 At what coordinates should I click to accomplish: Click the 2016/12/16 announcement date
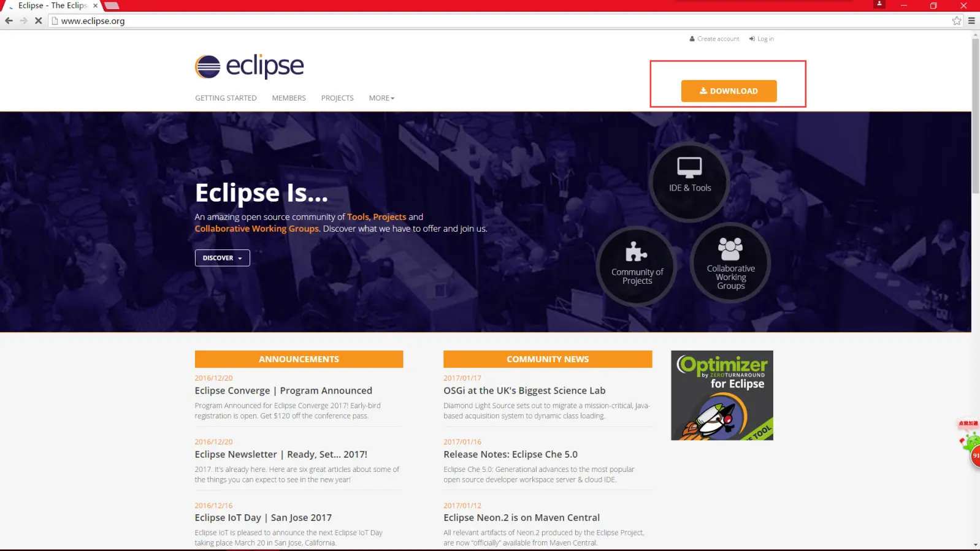point(213,506)
